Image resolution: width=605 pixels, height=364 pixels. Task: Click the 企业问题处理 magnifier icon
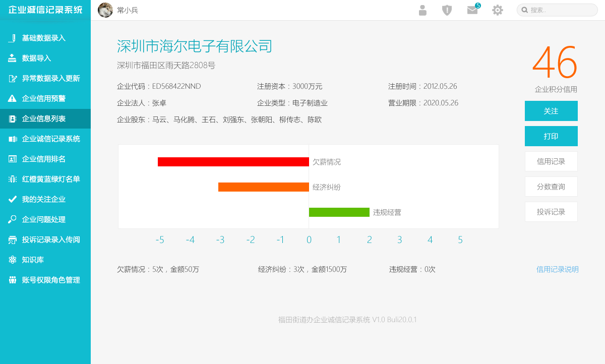(x=13, y=219)
